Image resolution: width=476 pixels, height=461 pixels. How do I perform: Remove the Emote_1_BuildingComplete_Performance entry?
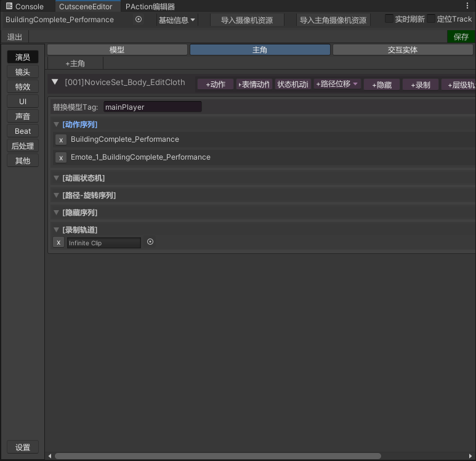[60, 158]
